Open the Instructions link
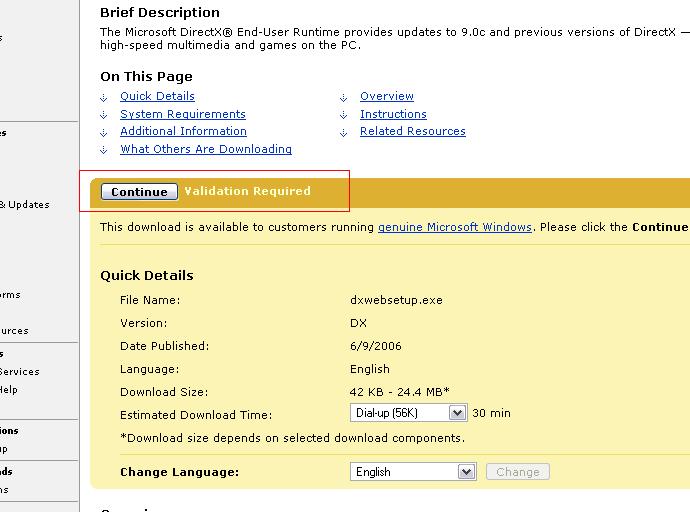The image size is (690, 512). (x=393, y=114)
